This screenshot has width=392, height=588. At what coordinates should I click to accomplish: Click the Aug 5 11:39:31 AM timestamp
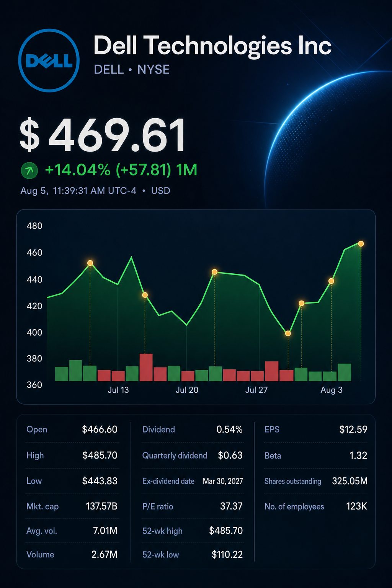[78, 191]
